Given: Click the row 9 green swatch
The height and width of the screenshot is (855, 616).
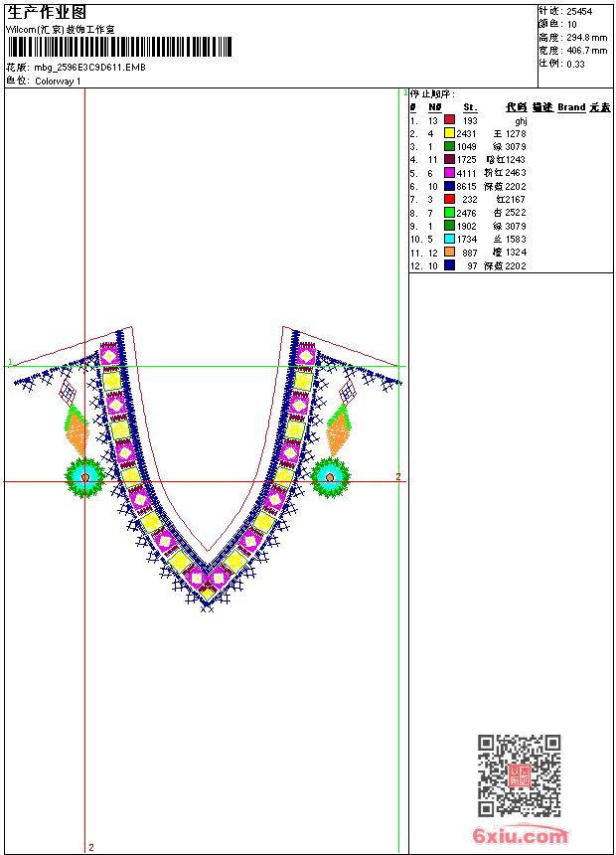Looking at the screenshot, I should [x=449, y=226].
